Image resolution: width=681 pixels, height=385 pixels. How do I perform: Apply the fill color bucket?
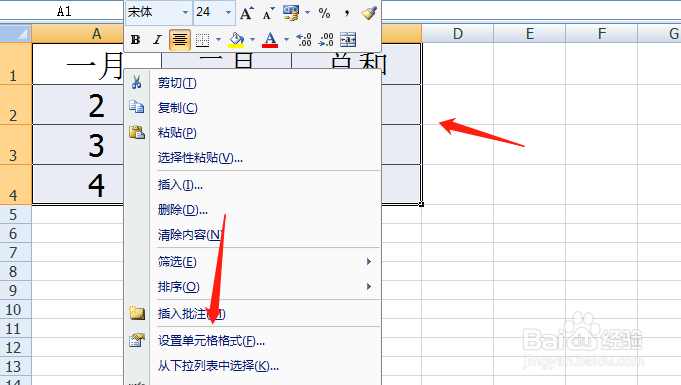tap(236, 40)
